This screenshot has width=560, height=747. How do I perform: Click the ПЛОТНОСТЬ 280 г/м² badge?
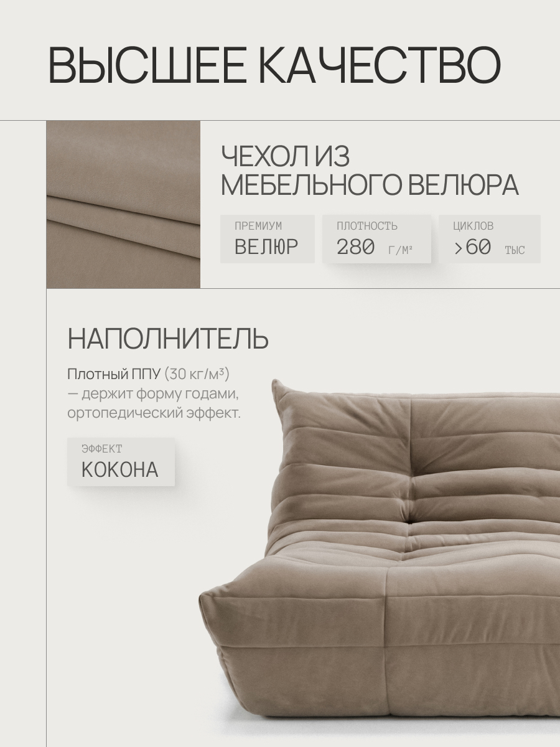(x=376, y=238)
